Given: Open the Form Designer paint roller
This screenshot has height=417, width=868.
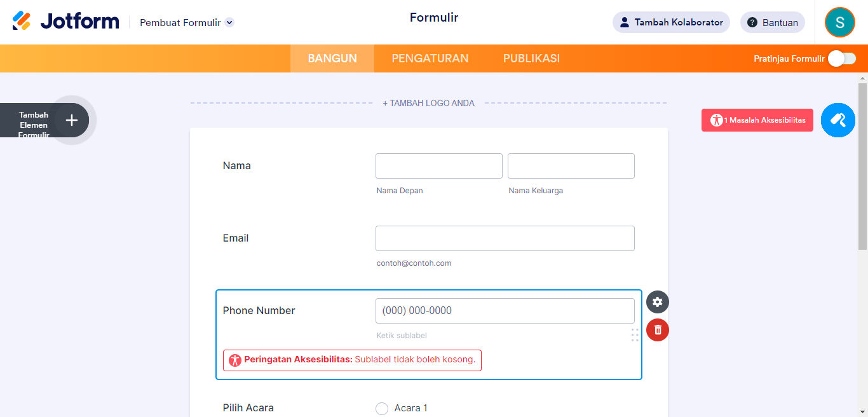Looking at the screenshot, I should pos(837,120).
